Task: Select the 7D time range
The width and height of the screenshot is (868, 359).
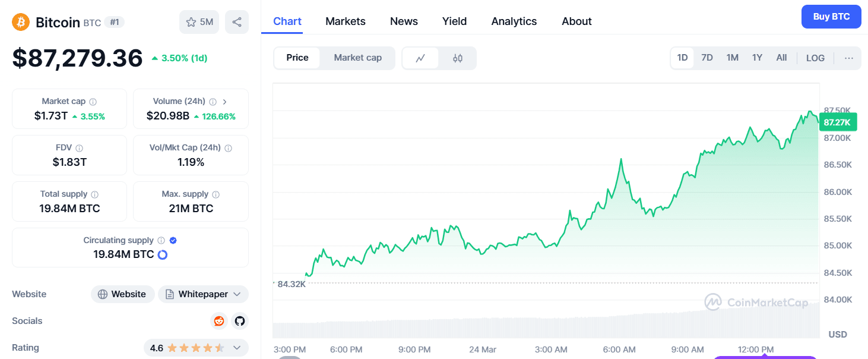Action: pyautogui.click(x=707, y=58)
